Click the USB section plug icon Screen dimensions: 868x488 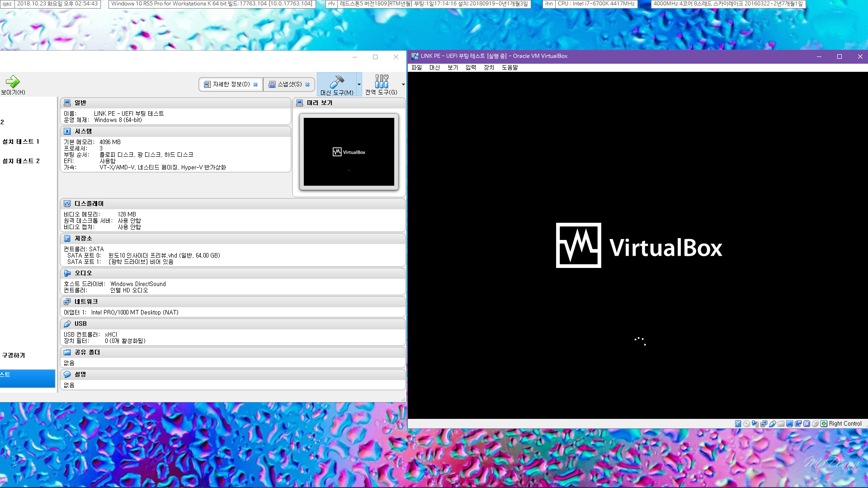pyautogui.click(x=67, y=324)
